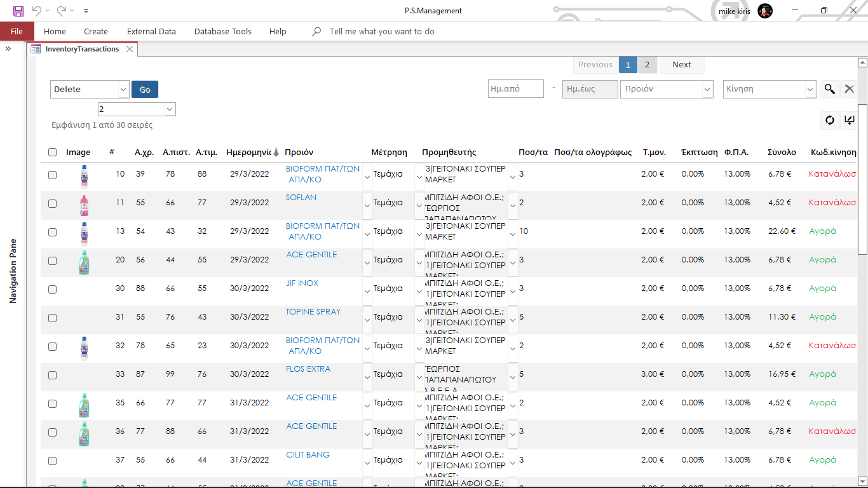Click the vertical scrollbar up arrow
This screenshot has height=488, width=868.
click(x=862, y=62)
